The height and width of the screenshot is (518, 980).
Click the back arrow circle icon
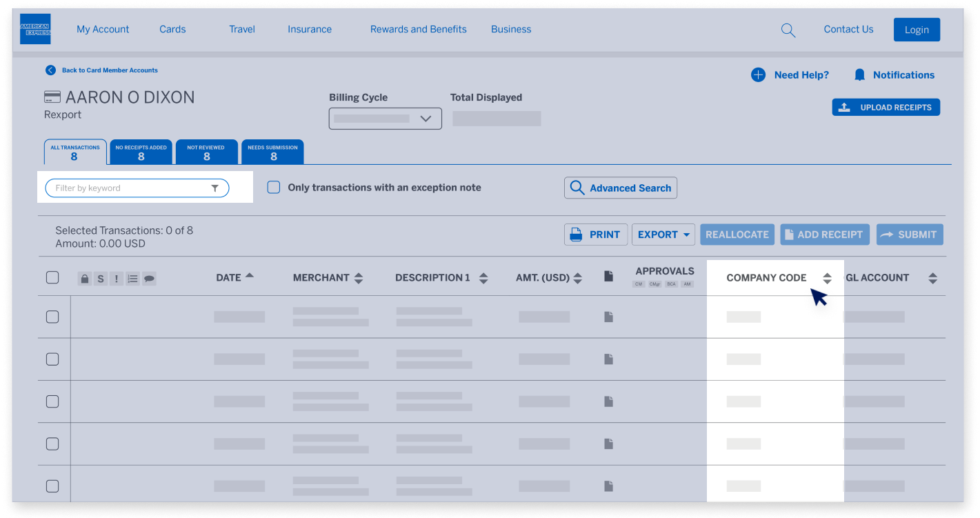(50, 70)
